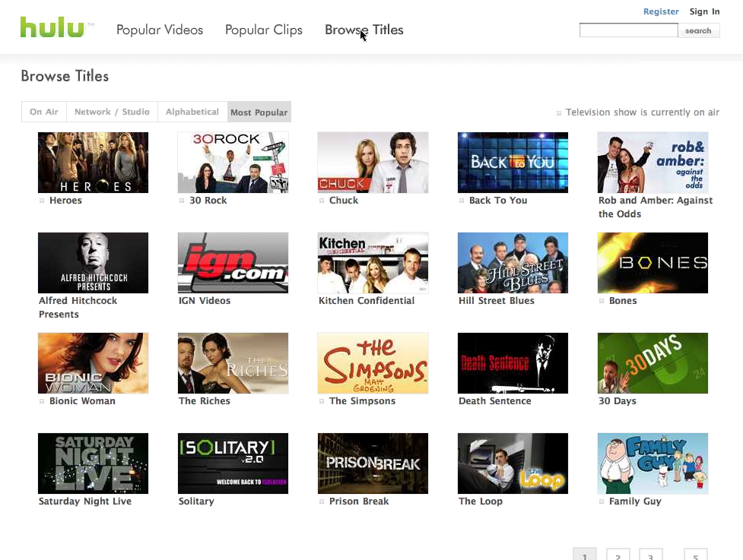Image resolution: width=743 pixels, height=560 pixels.
Task: Go to Browse Titles in navigation
Action: [x=364, y=30]
